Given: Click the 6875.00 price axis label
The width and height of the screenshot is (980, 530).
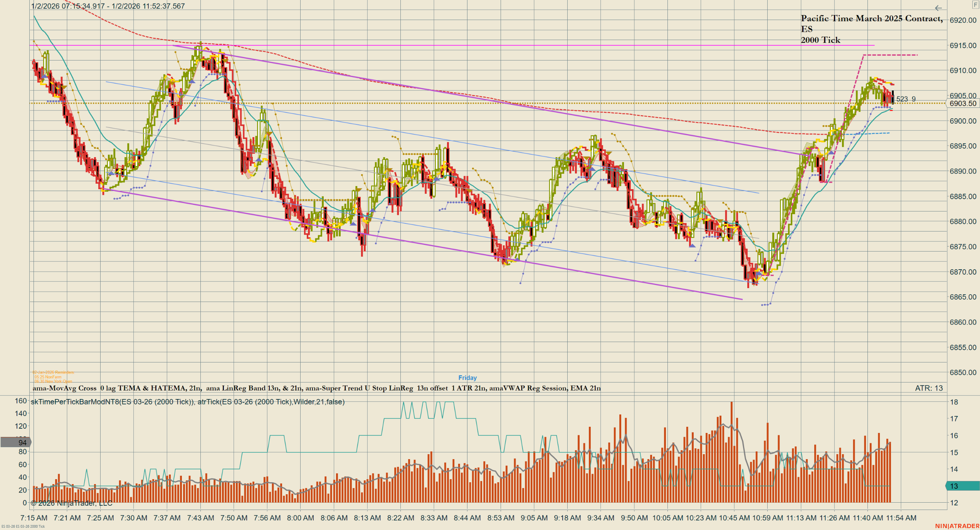Looking at the screenshot, I should coord(963,247).
